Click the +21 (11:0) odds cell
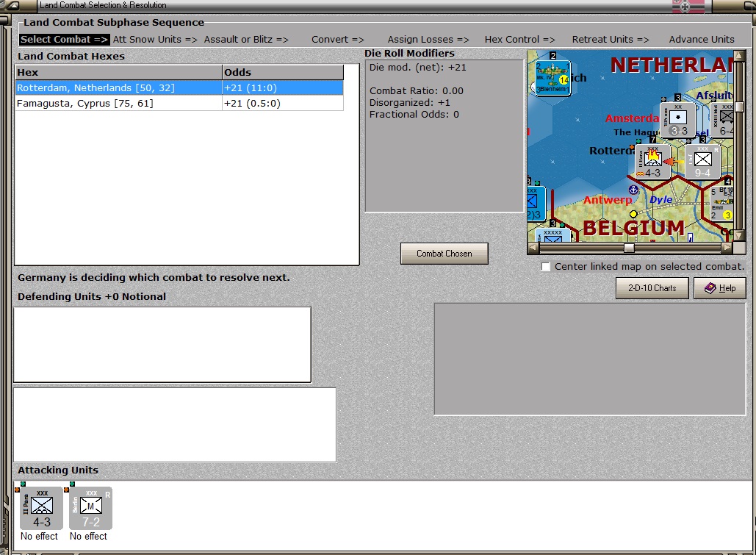 [283, 87]
